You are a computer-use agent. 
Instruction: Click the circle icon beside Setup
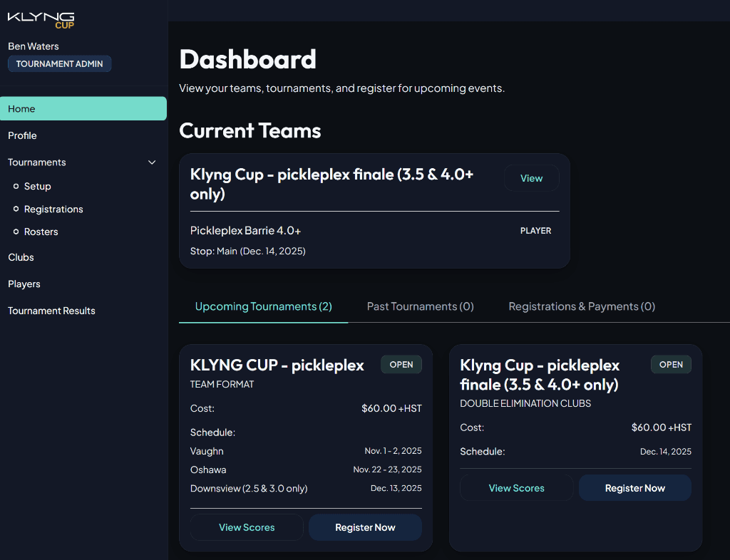pos(16,186)
